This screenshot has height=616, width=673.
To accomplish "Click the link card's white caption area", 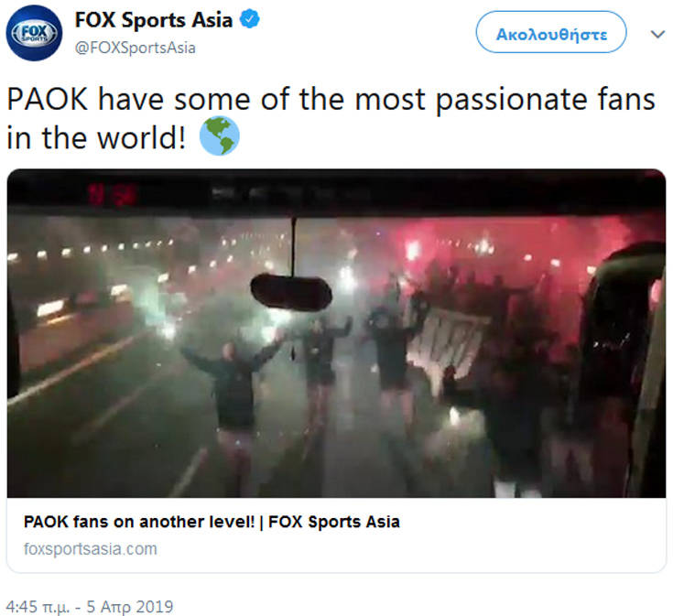I will tap(337, 535).
